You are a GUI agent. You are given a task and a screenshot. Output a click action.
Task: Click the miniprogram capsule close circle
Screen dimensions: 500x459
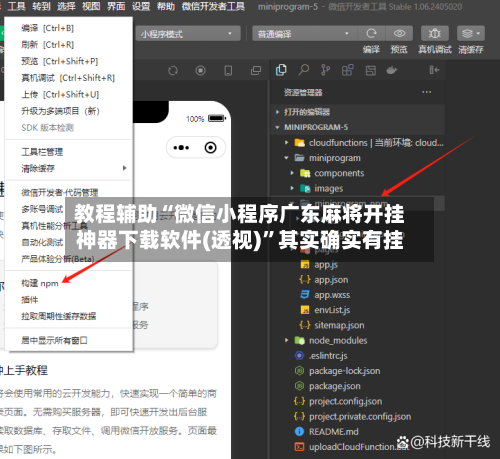(211, 147)
